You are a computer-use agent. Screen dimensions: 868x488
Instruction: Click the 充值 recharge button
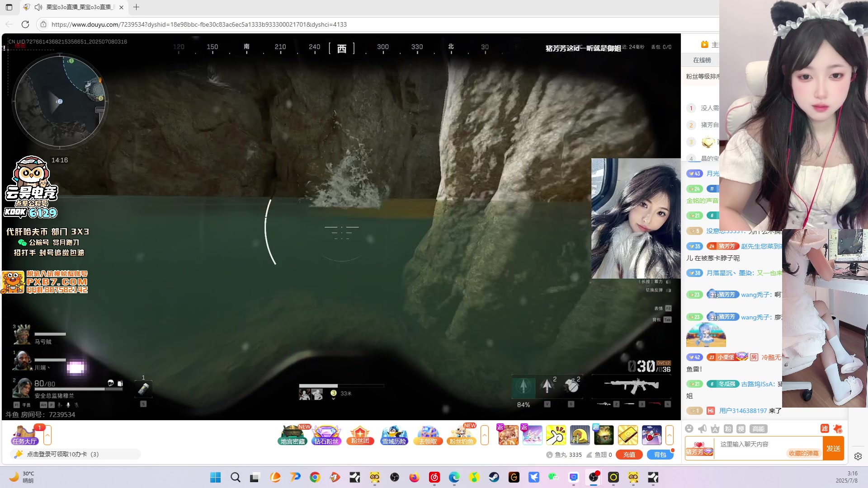(x=629, y=455)
